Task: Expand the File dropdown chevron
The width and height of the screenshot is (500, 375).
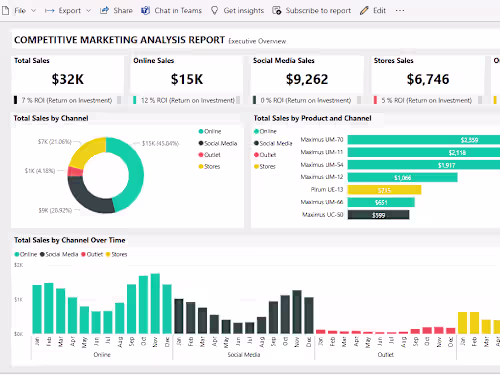Action: point(33,11)
